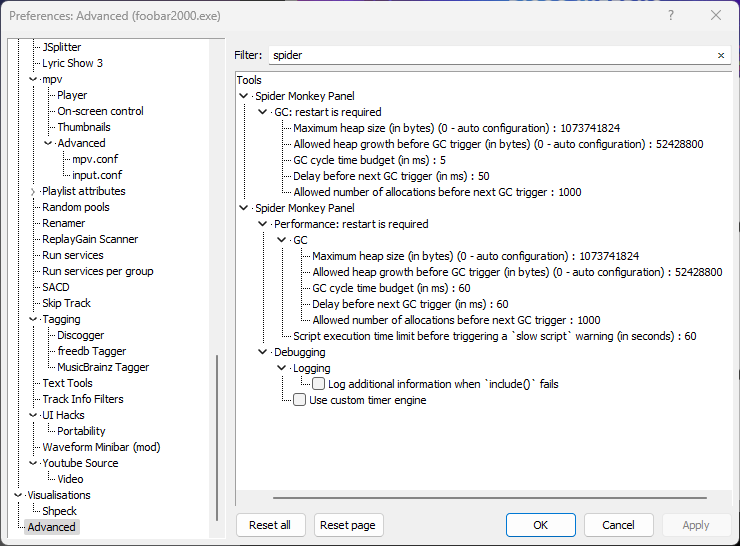
Task: Select Waveform Minibar (mod)
Action: (x=101, y=447)
